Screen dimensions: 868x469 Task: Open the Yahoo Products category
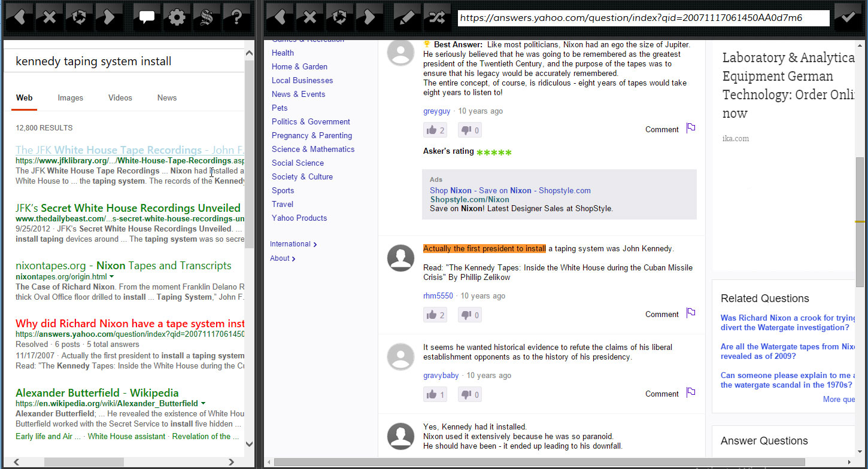click(299, 218)
